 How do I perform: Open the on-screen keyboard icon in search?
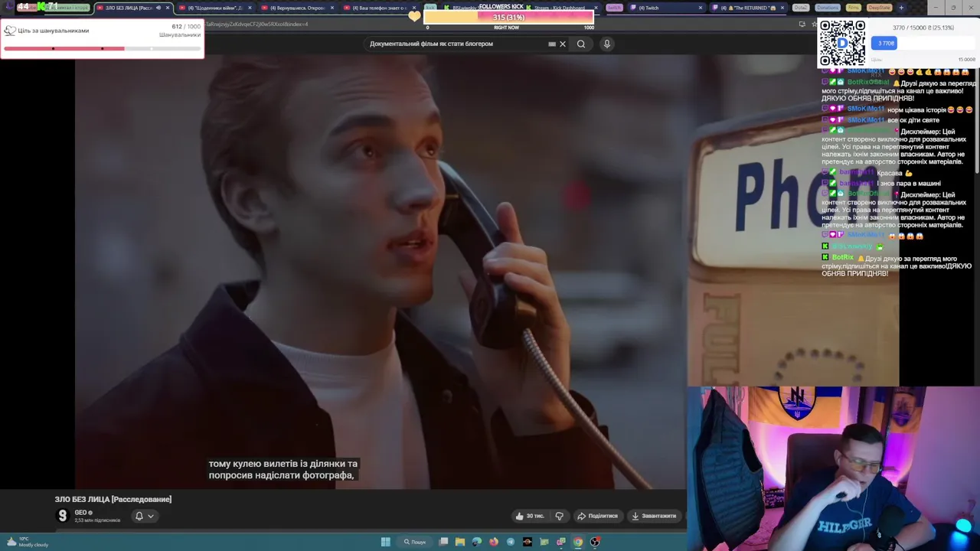pos(552,44)
